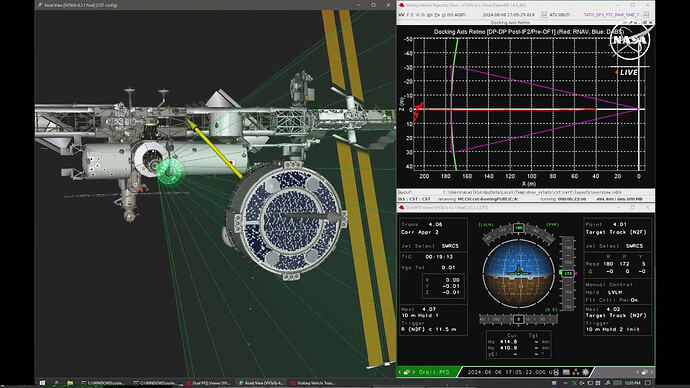The height and width of the screenshot is (388, 690).
Task: Click right arrow at right of PFD bar
Action: tap(652, 372)
